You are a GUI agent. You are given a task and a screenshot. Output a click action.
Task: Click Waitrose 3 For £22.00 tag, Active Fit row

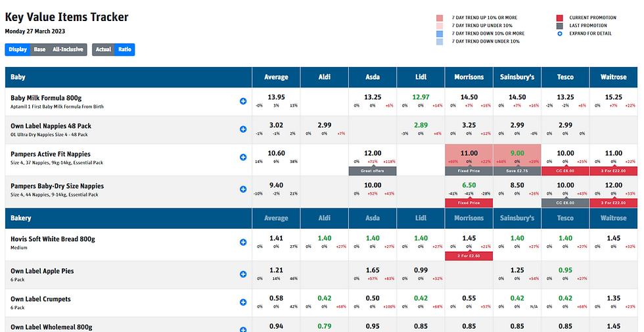pos(614,171)
